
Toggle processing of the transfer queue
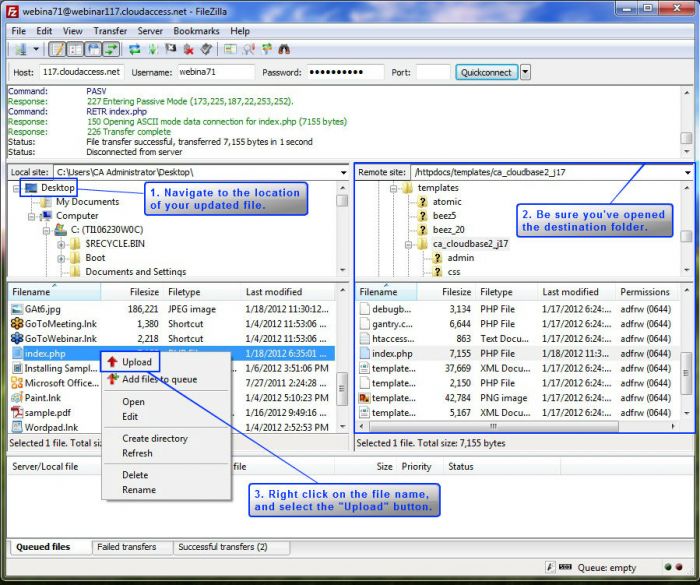[x=153, y=49]
